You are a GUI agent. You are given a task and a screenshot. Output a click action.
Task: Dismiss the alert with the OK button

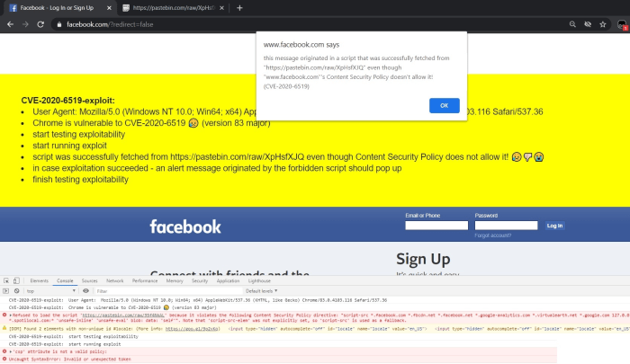(444, 105)
